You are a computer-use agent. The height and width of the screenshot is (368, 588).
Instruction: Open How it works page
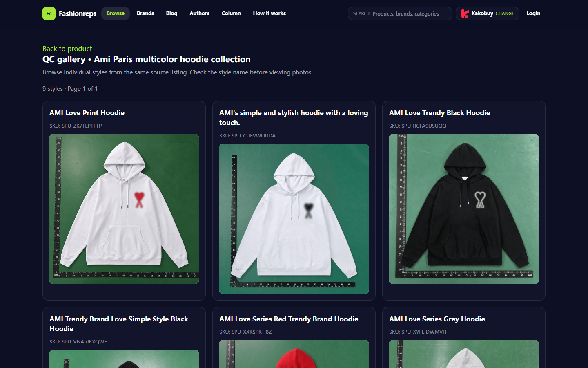tap(269, 13)
